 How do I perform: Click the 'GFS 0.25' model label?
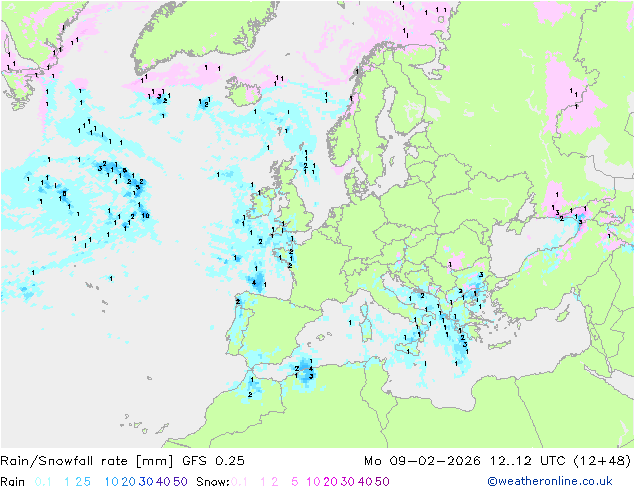(213, 461)
